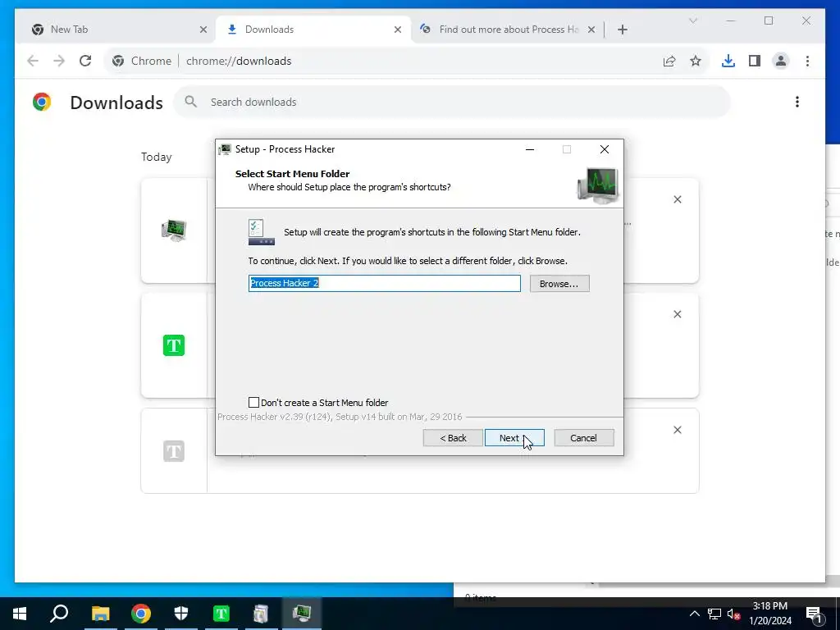The image size is (840, 630).
Task: Check Don't create a Start Menu folder
Action: 254,402
